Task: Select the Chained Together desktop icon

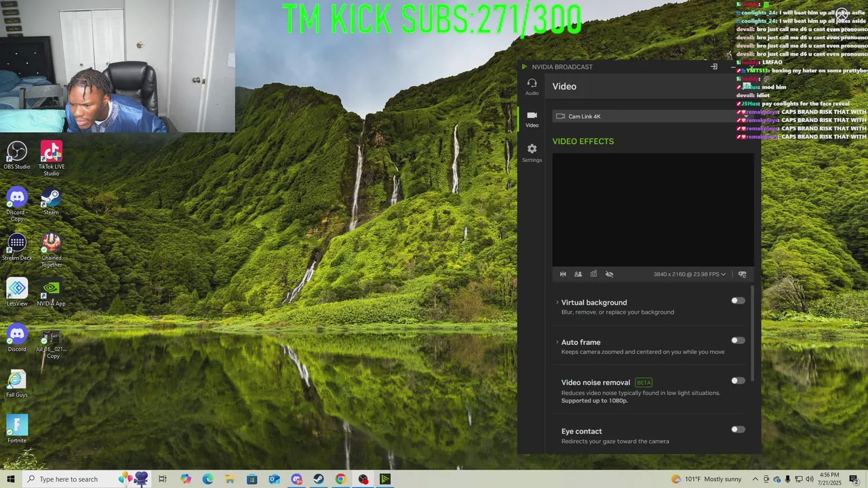Action: point(52,250)
